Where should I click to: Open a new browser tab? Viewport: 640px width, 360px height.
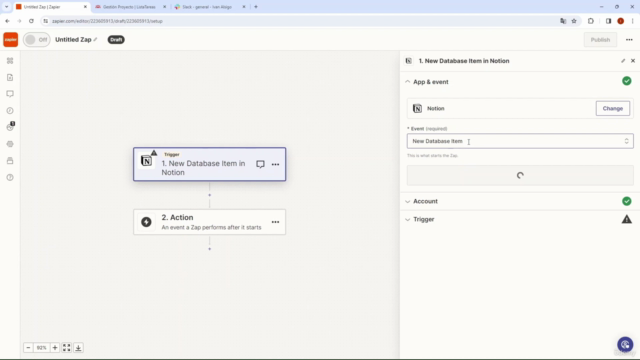pos(256,7)
